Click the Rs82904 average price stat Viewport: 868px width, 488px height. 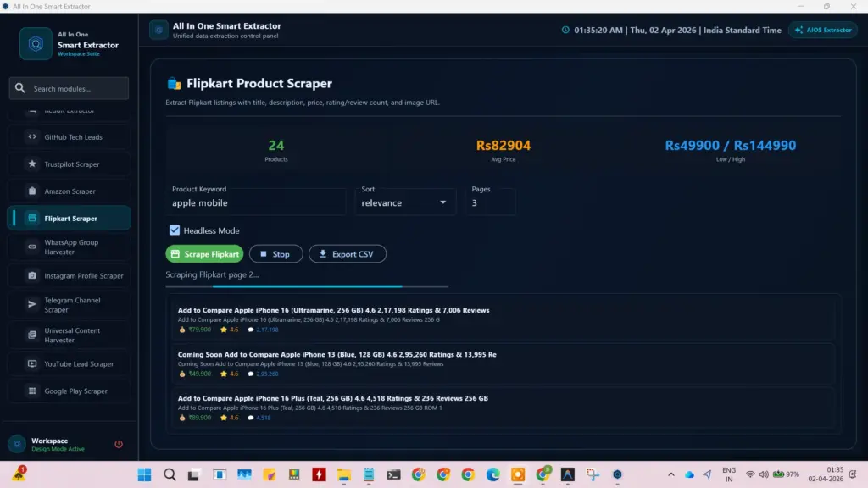[504, 150]
